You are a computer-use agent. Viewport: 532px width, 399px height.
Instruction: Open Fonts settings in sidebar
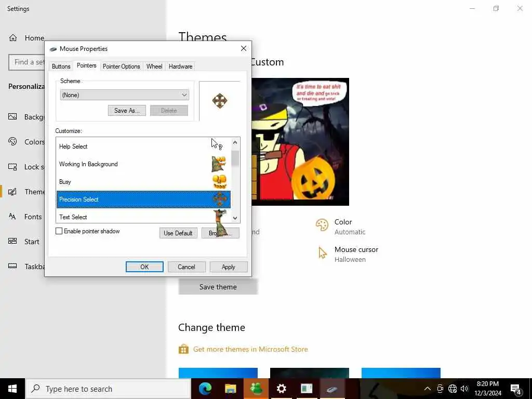coord(25,217)
